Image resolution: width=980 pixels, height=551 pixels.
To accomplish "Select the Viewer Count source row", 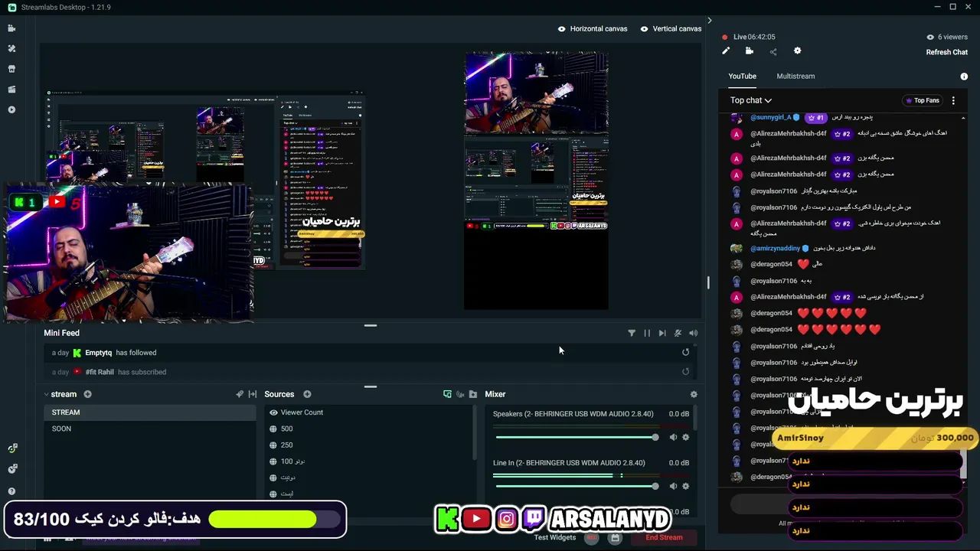I will pyautogui.click(x=370, y=412).
